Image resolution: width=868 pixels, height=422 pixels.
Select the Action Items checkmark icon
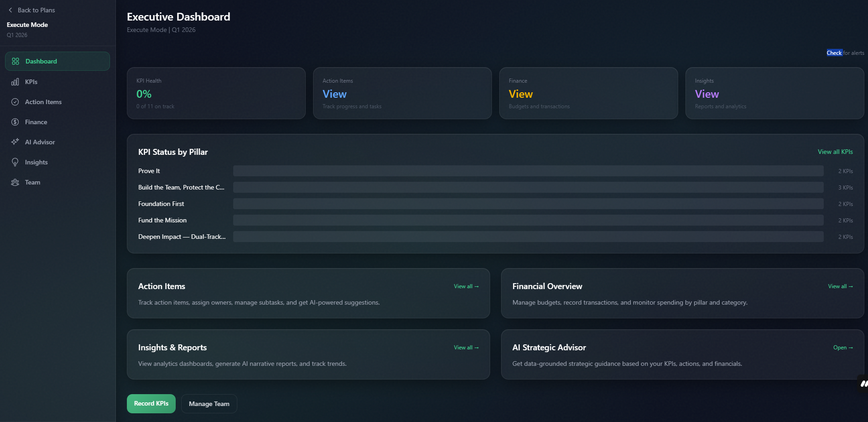click(x=15, y=102)
